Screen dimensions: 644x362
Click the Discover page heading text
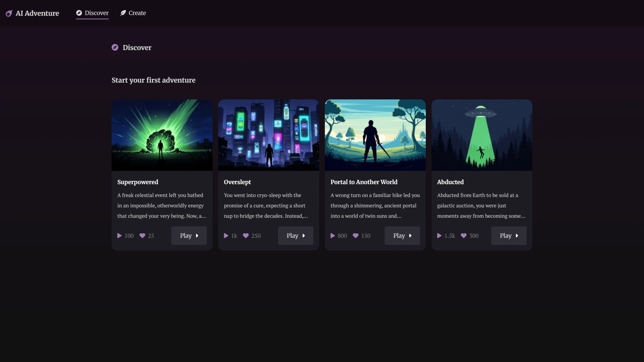point(137,48)
